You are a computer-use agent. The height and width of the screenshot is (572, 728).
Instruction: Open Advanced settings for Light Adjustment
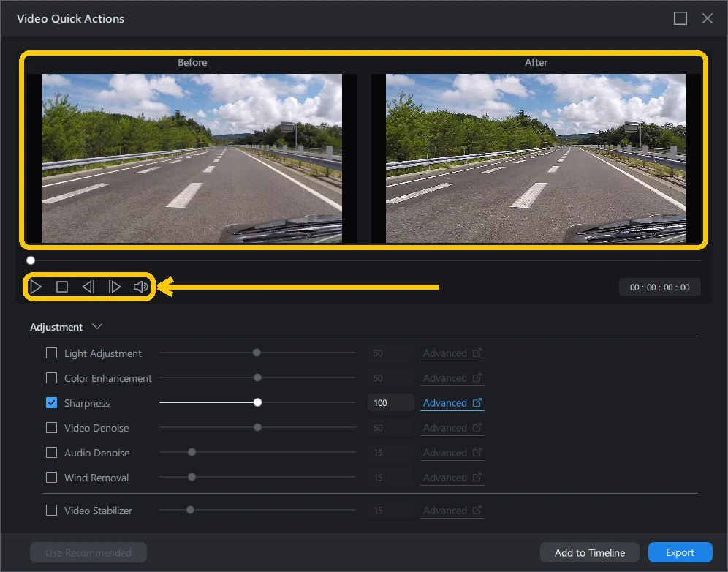click(x=452, y=353)
